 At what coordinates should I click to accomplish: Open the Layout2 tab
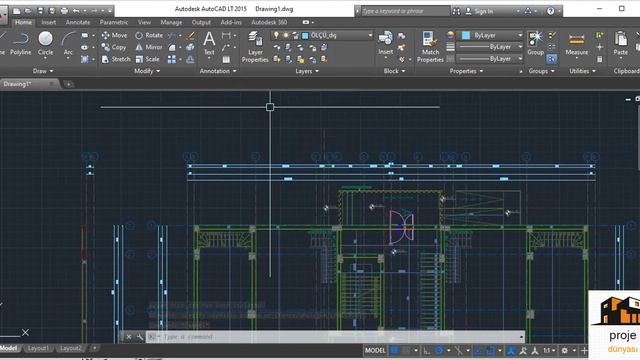click(x=70, y=348)
